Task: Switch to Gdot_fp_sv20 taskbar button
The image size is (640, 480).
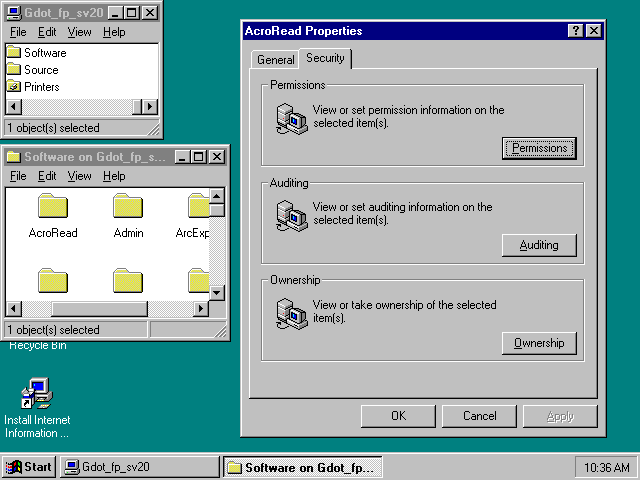Action: coord(140,467)
